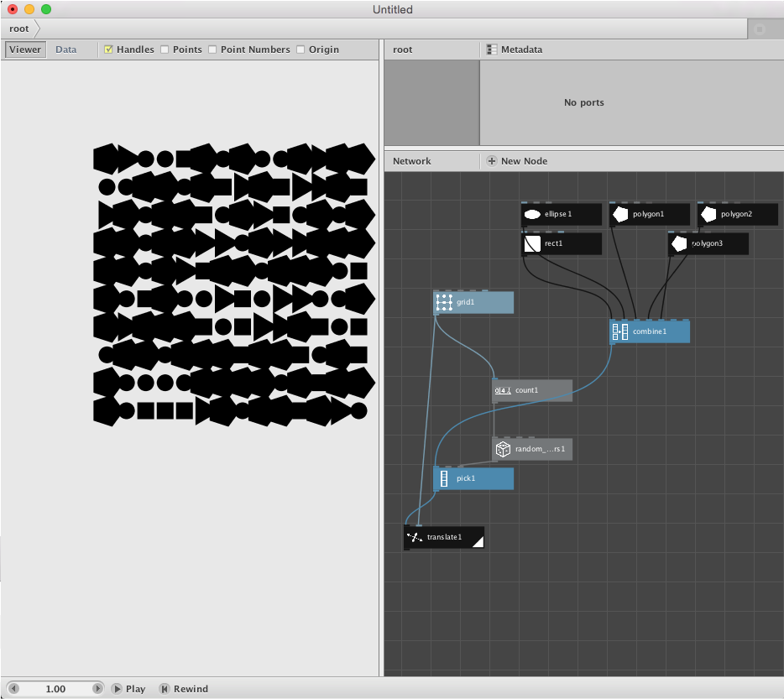
Task: Select the translate1 node label
Action: (x=444, y=537)
